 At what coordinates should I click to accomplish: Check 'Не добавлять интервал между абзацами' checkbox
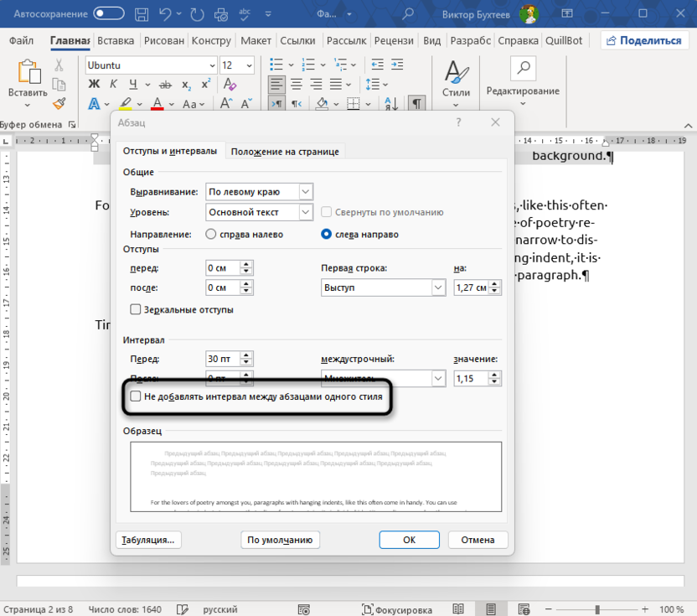[136, 396]
